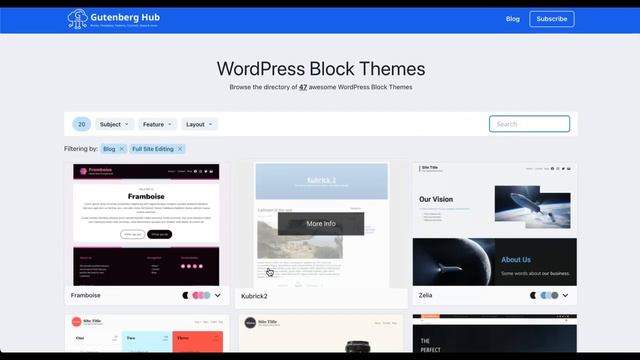
Task: Click the Gutenberg Hub cloud logo
Action: [78, 19]
